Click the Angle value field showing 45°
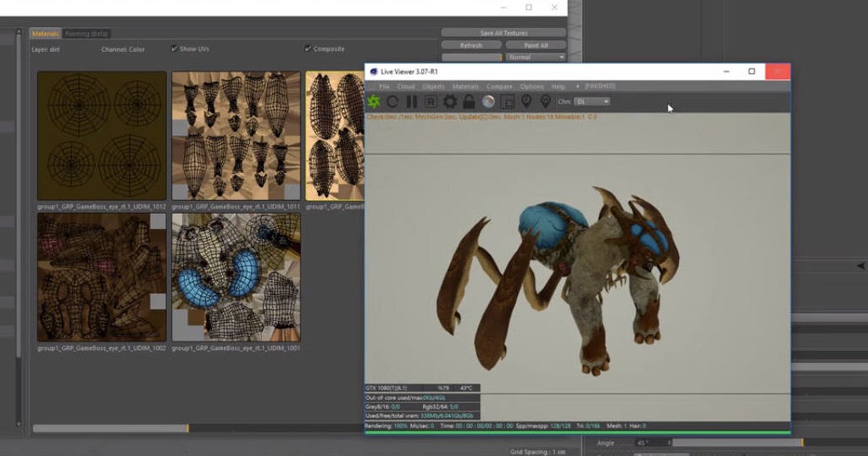The width and height of the screenshot is (868, 456). coord(652,442)
